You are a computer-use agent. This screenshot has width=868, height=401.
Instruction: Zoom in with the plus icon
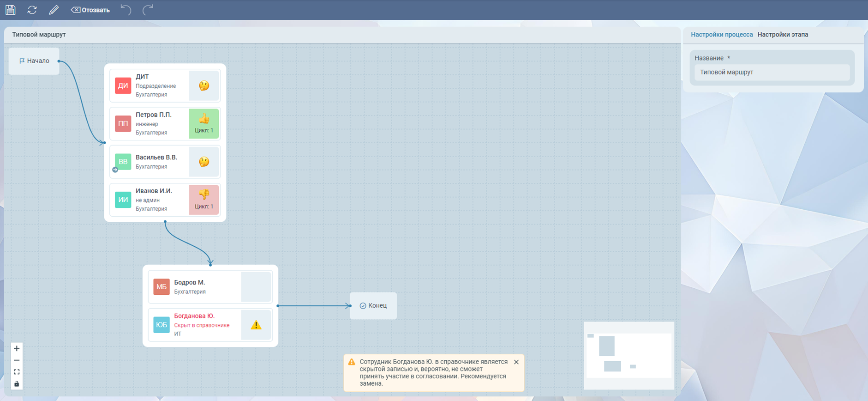[x=17, y=348]
